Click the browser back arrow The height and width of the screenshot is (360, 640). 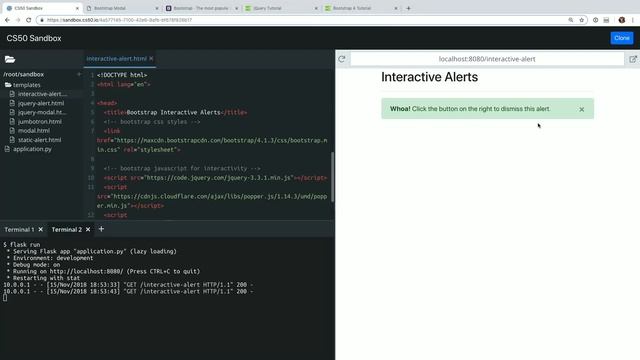pyautogui.click(x=7, y=20)
